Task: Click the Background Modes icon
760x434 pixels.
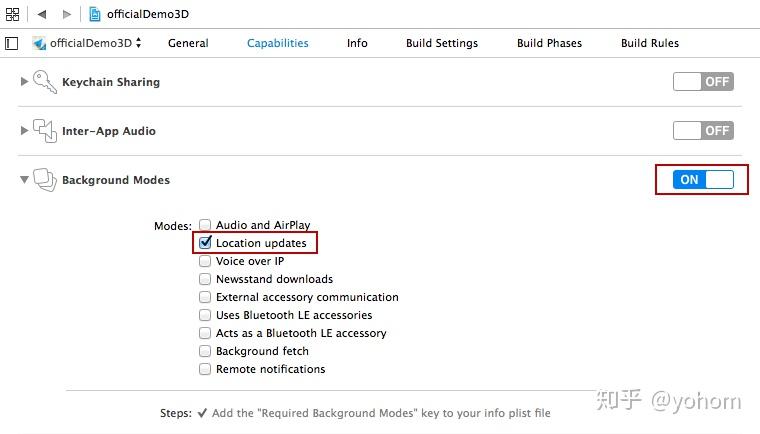Action: click(x=45, y=180)
